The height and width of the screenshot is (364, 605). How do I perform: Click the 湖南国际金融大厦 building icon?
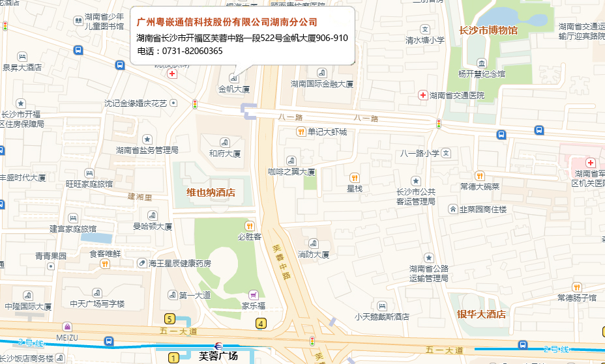(x=322, y=73)
